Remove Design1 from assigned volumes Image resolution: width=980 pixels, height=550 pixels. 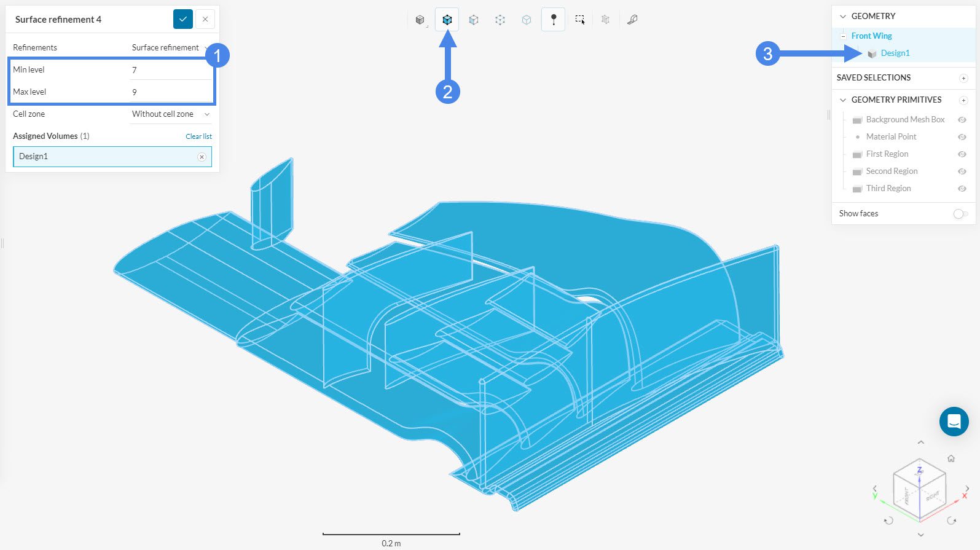202,157
